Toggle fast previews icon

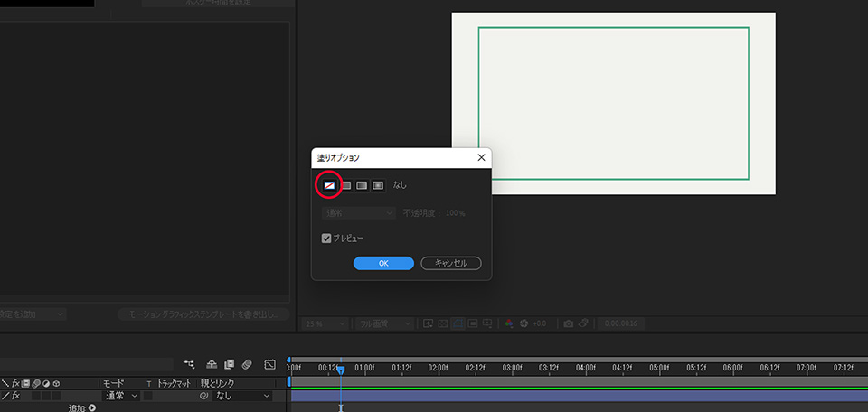(428, 323)
